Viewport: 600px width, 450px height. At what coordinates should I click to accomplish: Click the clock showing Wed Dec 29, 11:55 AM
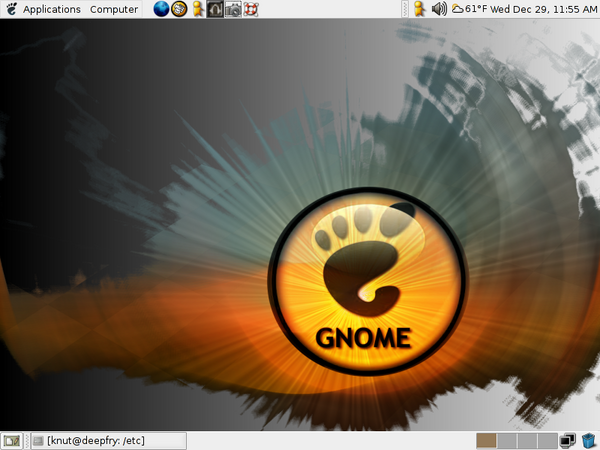pos(543,9)
